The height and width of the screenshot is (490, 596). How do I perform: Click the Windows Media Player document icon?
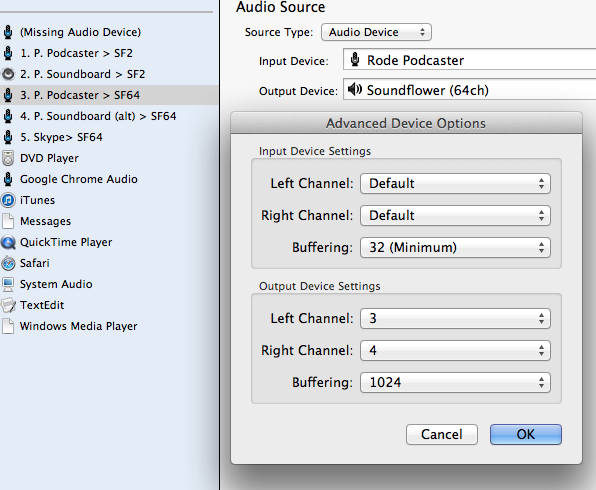tap(8, 326)
